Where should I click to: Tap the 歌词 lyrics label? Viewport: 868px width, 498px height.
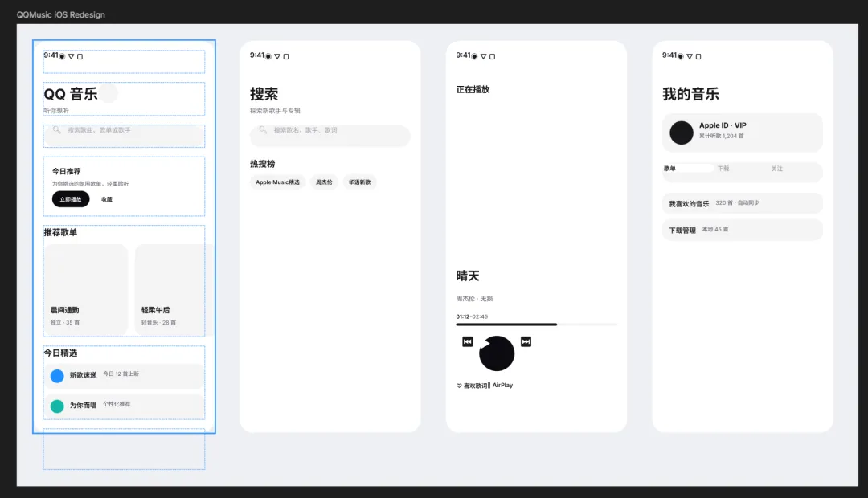coord(481,386)
